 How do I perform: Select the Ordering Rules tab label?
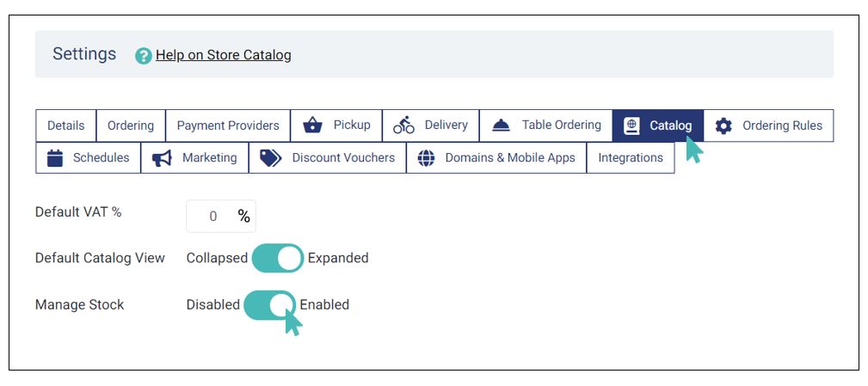(782, 126)
